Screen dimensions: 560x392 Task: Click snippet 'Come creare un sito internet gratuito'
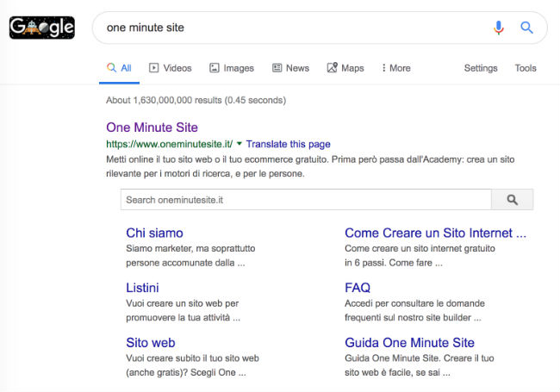pos(420,248)
